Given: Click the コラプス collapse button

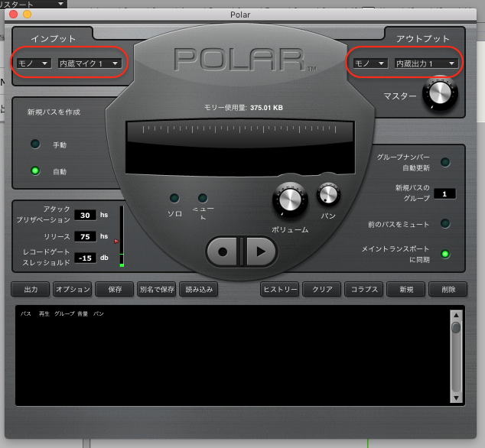Looking at the screenshot, I should [x=364, y=290].
